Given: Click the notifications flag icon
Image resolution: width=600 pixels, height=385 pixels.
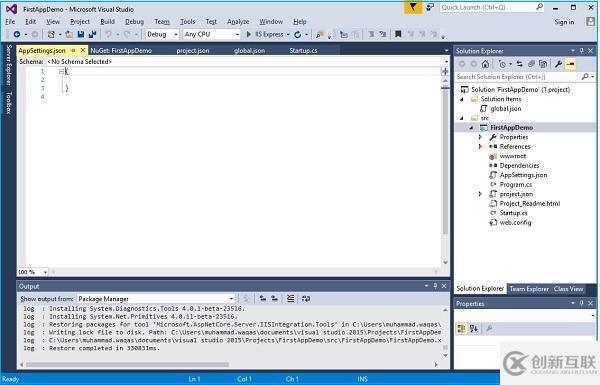Looking at the screenshot, I should [413, 7].
